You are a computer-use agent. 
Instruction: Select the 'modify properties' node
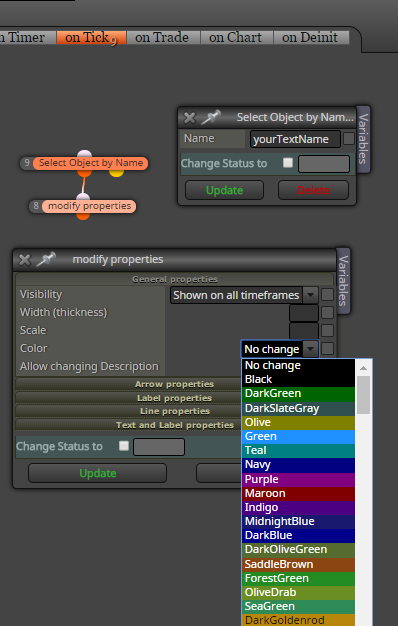pos(89,206)
